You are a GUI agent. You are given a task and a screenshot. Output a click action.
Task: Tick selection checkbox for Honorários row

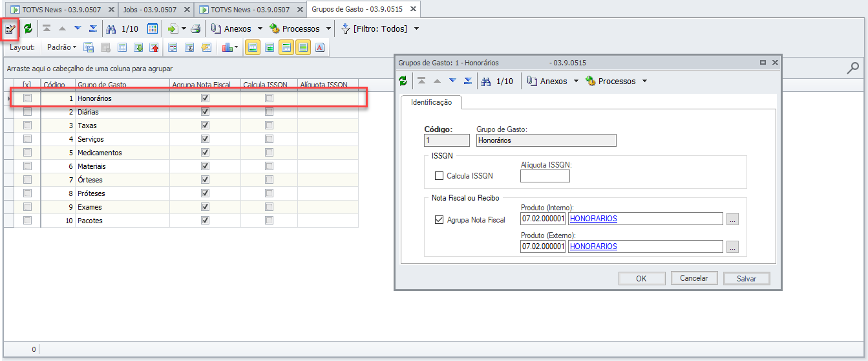(x=27, y=98)
